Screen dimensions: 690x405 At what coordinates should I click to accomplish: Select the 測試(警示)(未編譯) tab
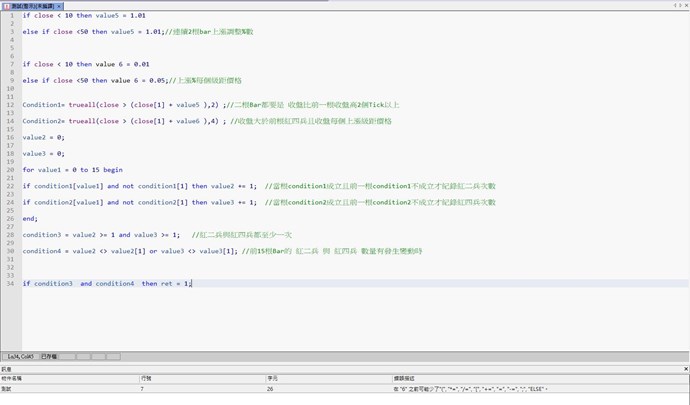tap(33, 4)
